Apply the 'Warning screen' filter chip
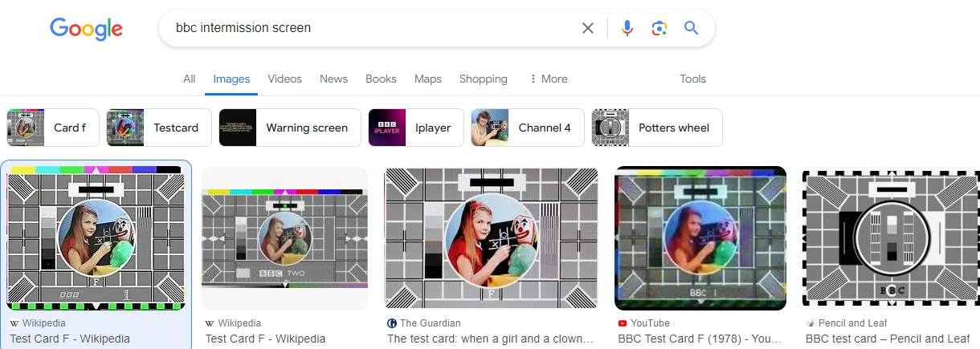 pos(290,128)
